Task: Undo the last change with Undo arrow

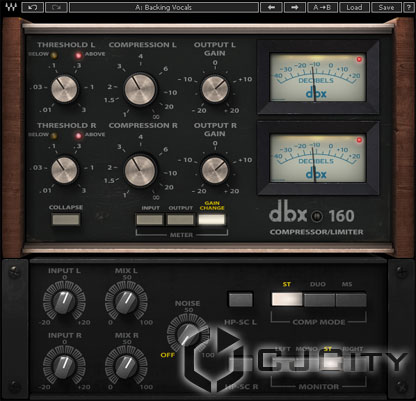Action: pyautogui.click(x=32, y=7)
